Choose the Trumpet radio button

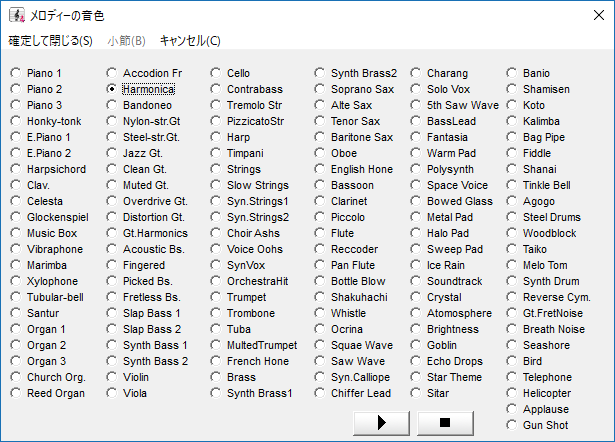pos(216,297)
